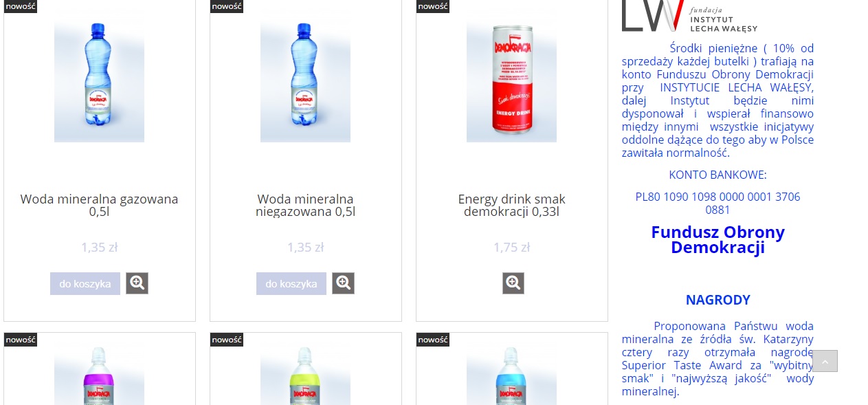Click the Instytut Lecha Wałęsy logo

pyautogui.click(x=689, y=16)
